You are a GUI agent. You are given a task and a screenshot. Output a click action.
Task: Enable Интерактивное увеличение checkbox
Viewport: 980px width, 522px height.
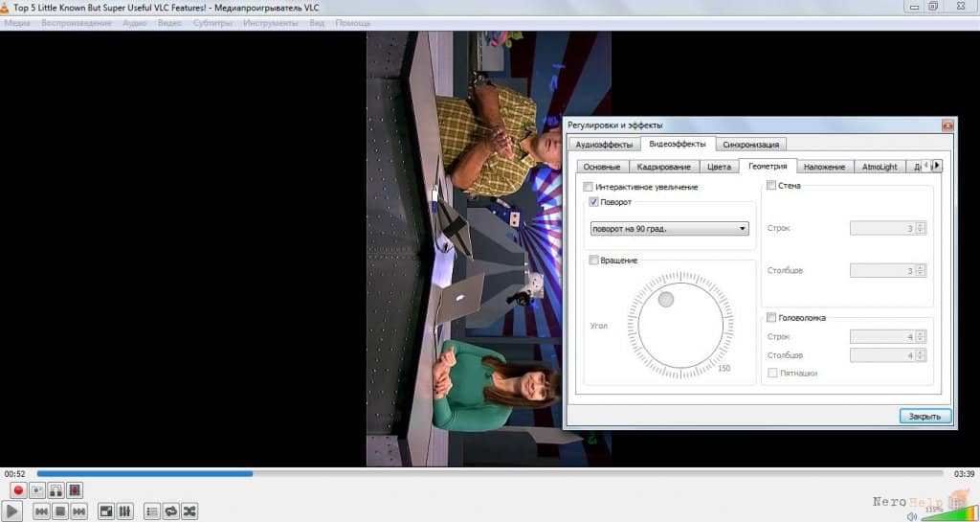[x=589, y=187]
